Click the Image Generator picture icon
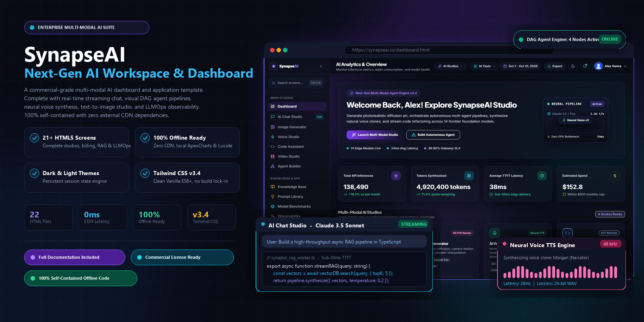644x322 pixels. click(x=272, y=127)
